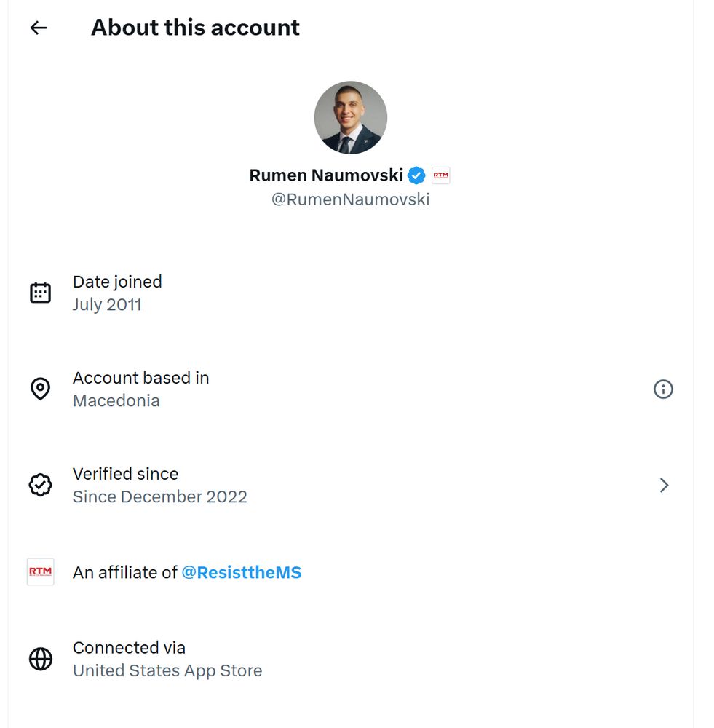Click the @RumenNaumovski handle
Screen dimensions: 714x728
pyautogui.click(x=350, y=199)
